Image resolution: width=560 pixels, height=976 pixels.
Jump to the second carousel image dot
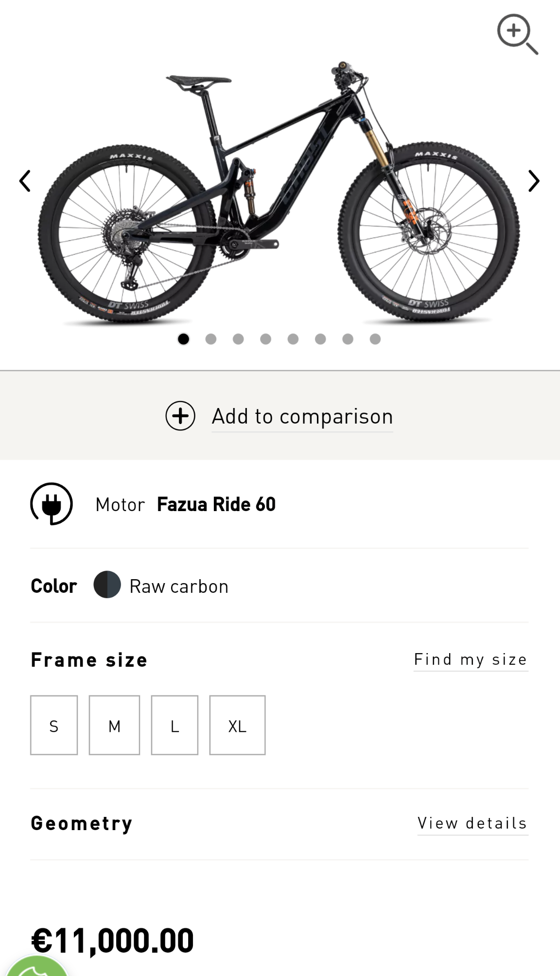[210, 339]
